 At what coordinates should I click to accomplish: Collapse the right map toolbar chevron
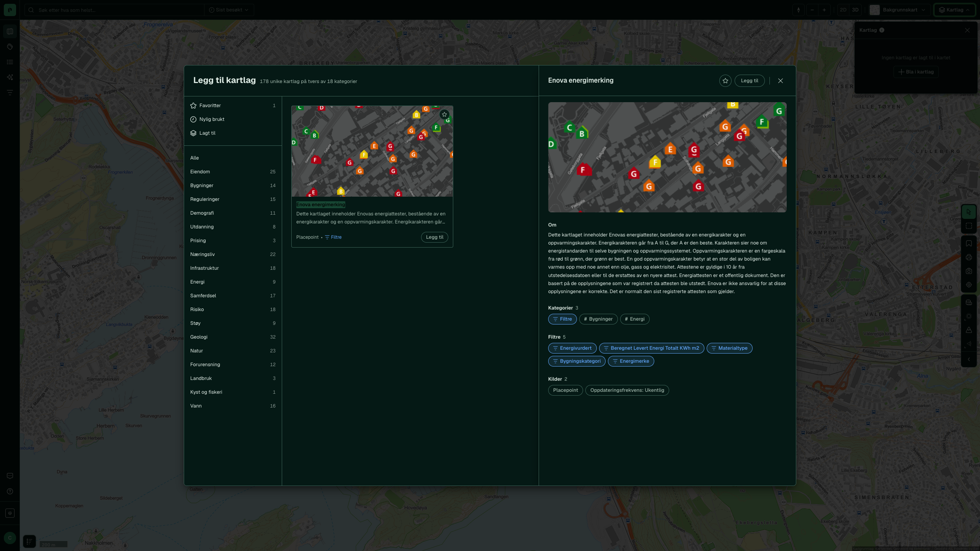[969, 359]
